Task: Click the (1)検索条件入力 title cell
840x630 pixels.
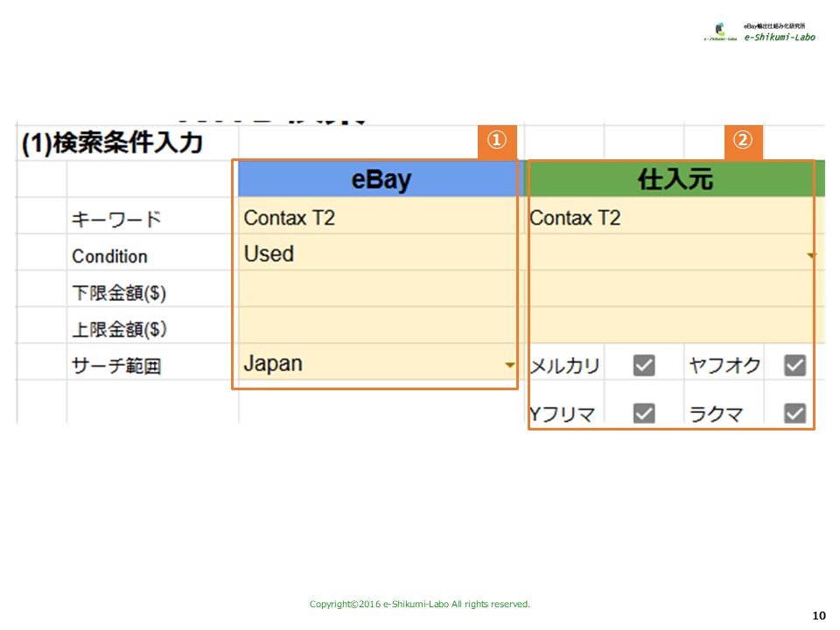Action: point(113,143)
